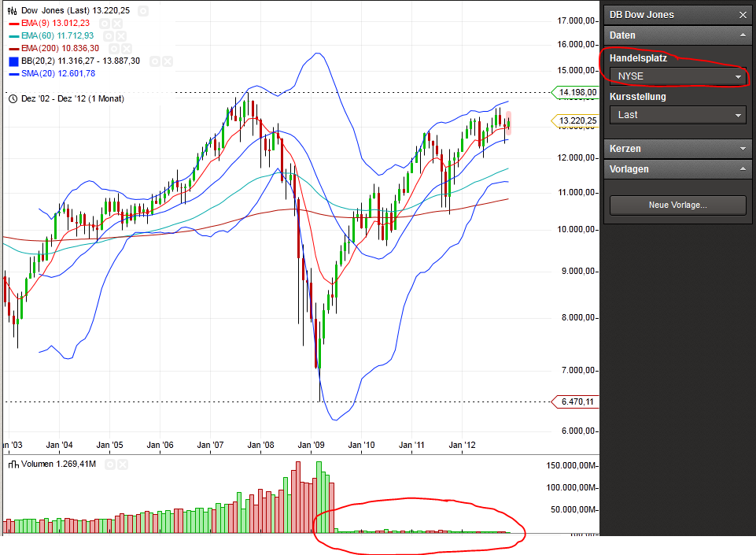Click the Neue Vorlage... button

tap(677, 205)
